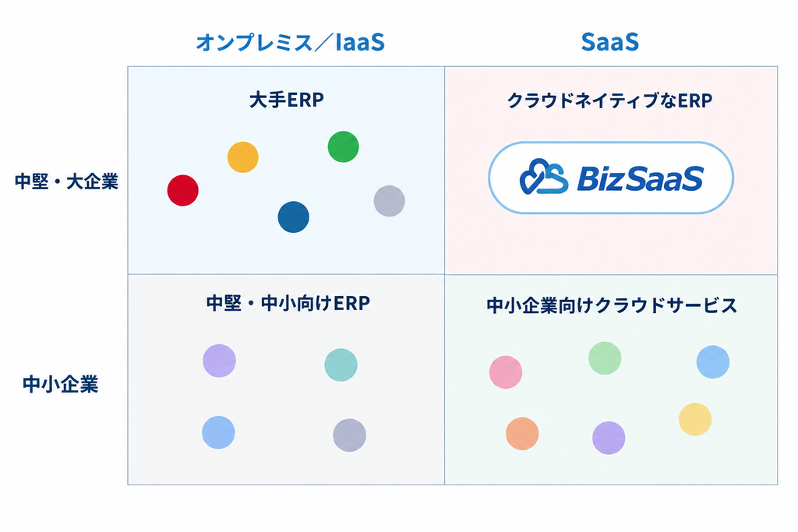Click the yellow circle in 中小企業向けクラウドサービス
Image resolution: width=798 pixels, height=532 pixels.
coord(694,419)
